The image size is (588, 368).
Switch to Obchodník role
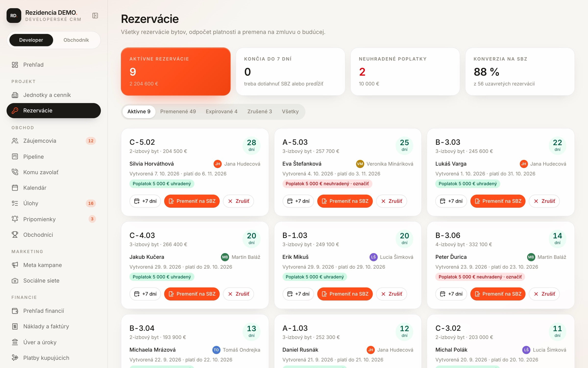click(76, 40)
